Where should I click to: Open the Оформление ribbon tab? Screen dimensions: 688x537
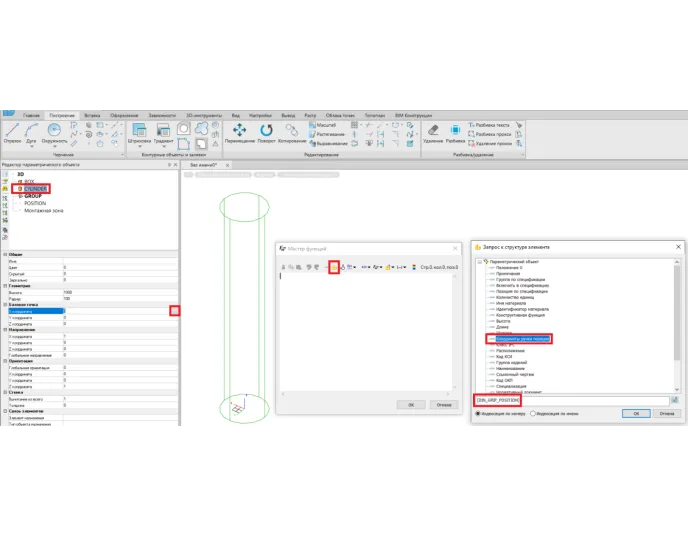coord(124,115)
